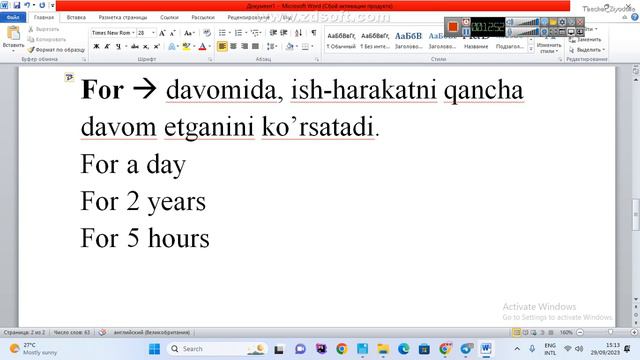Image resolution: width=640 pixels, height=360 pixels.
Task: Click the Undo arrow in quick access toolbar
Action: point(27,5)
